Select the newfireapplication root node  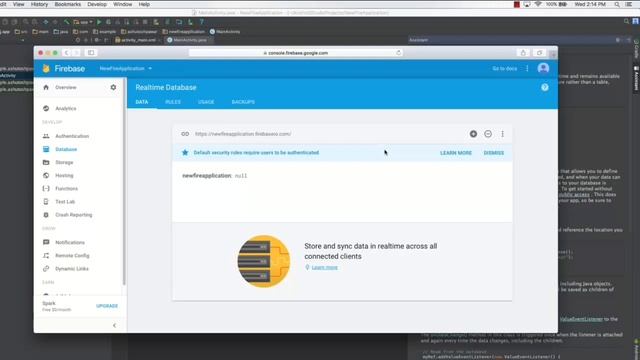(x=207, y=176)
